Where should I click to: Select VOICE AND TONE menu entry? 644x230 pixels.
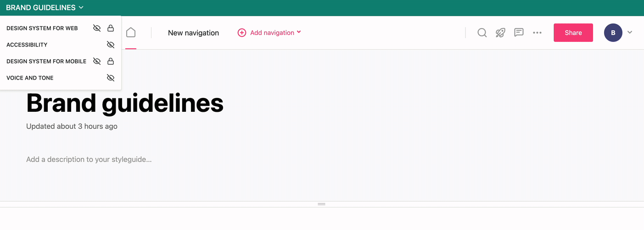(30, 78)
